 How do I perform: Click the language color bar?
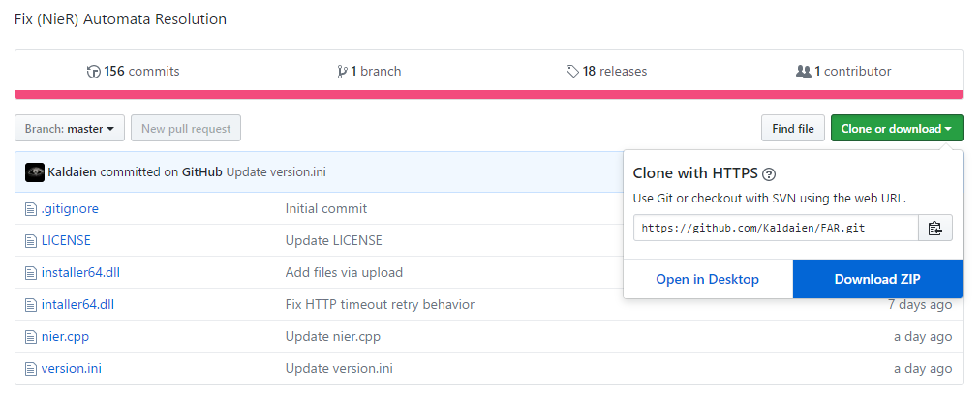pyautogui.click(x=489, y=94)
